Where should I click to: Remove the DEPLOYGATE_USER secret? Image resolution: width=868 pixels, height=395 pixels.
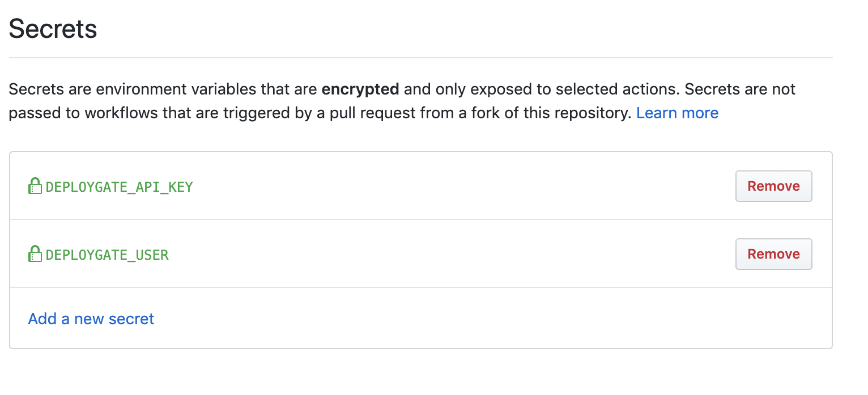(773, 254)
